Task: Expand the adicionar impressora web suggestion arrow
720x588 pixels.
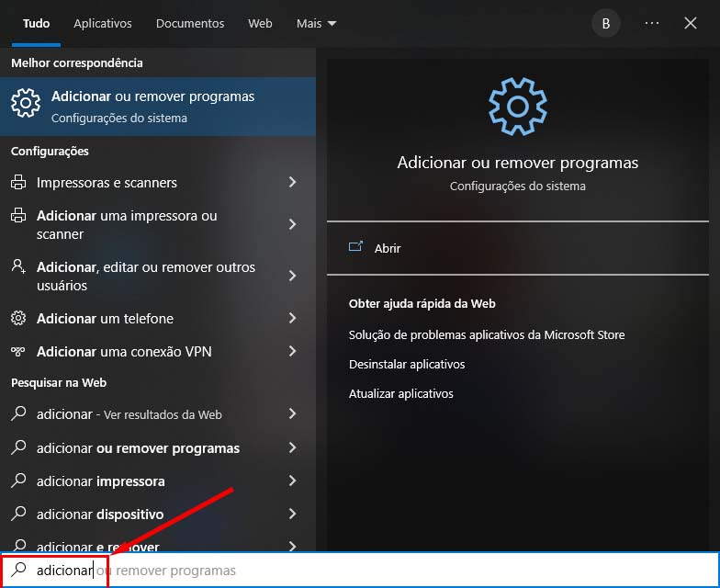Action: [x=292, y=481]
